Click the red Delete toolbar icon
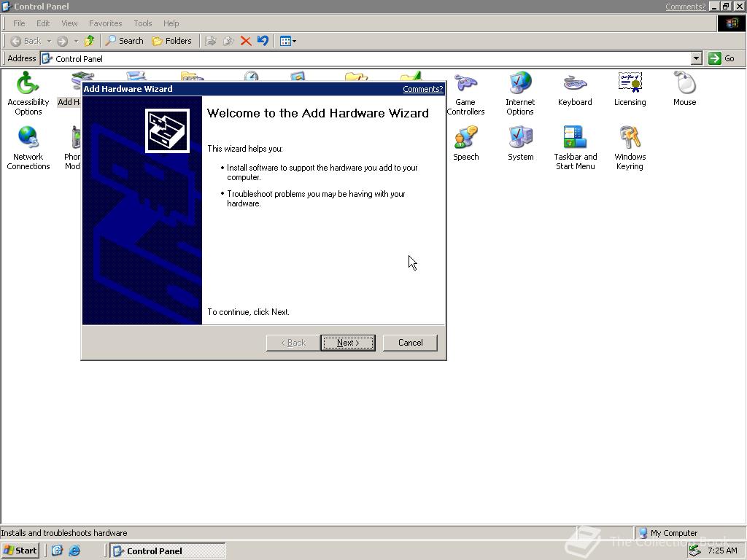Screen dimensions: 747x560 [246, 41]
